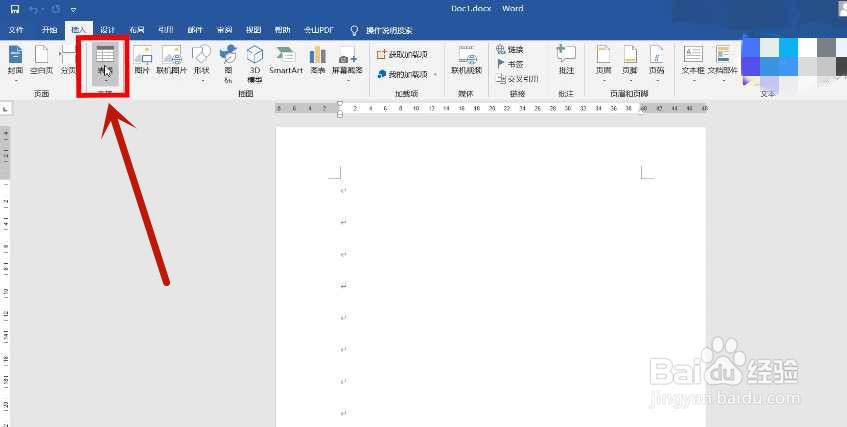
Task: Insert a page break with 分页
Action: click(x=68, y=61)
